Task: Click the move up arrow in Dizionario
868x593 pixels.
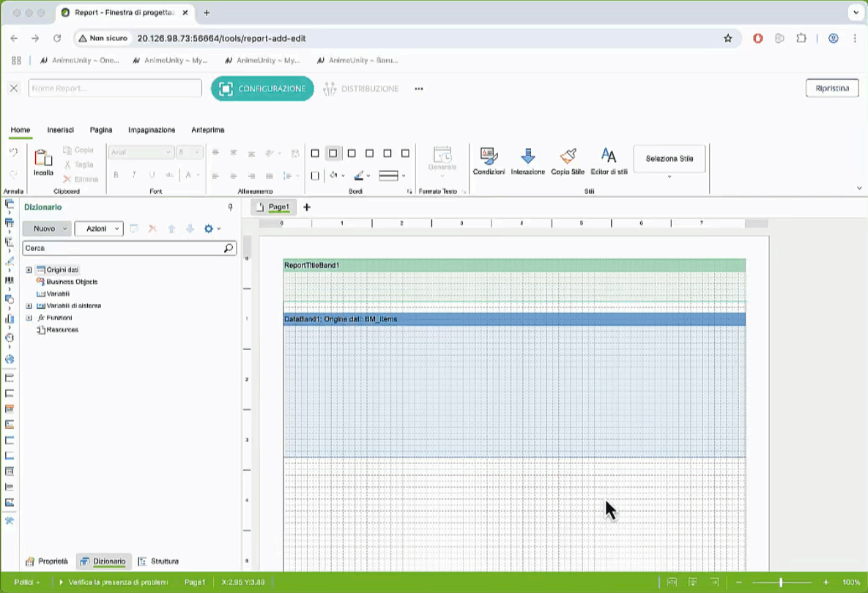Action: tap(171, 228)
